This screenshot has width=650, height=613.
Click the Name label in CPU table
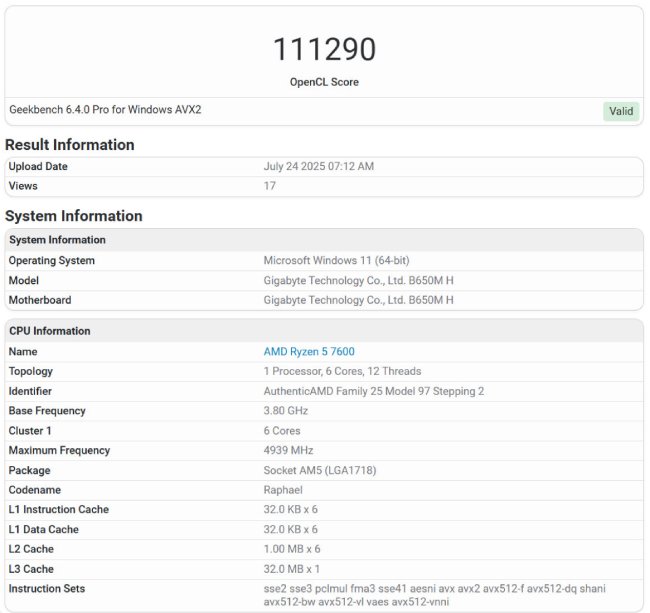pos(23,351)
